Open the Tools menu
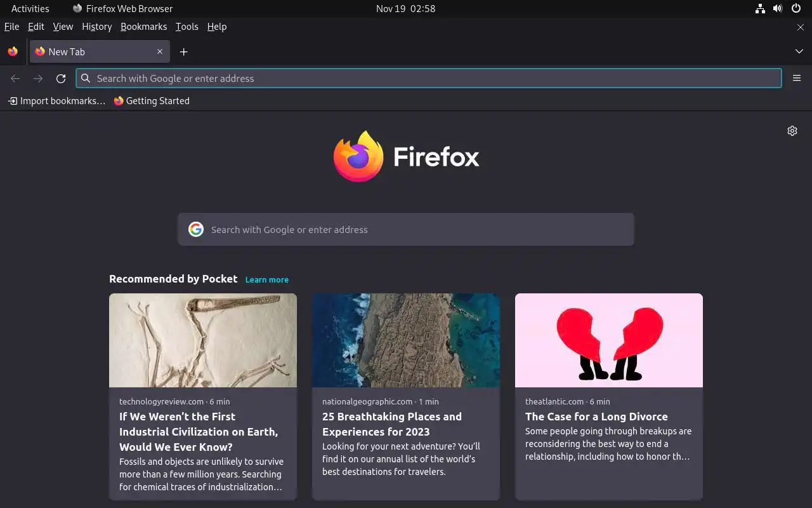Image resolution: width=812 pixels, height=508 pixels. point(187,27)
